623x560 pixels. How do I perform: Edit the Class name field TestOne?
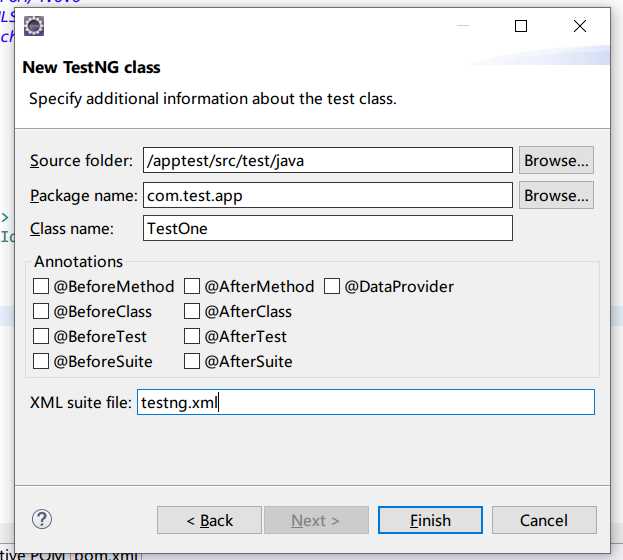(328, 228)
